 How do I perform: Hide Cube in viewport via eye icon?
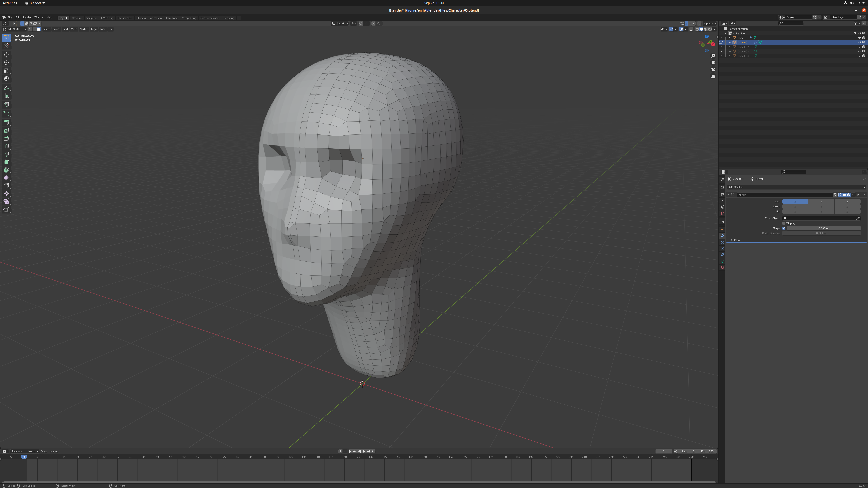(x=859, y=38)
